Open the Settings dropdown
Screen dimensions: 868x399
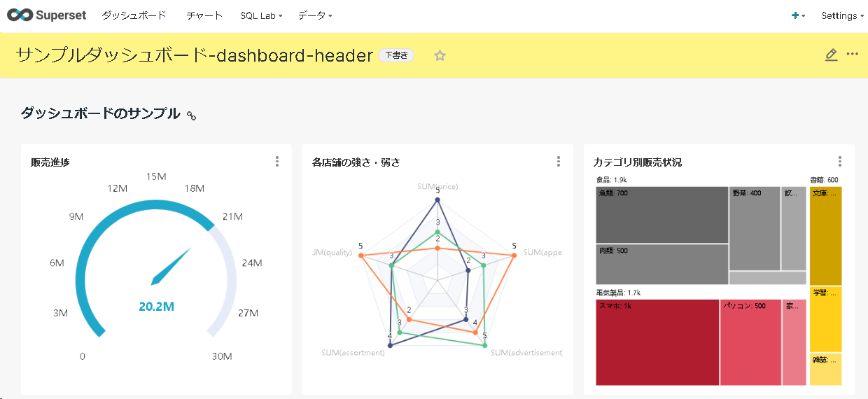coord(842,15)
